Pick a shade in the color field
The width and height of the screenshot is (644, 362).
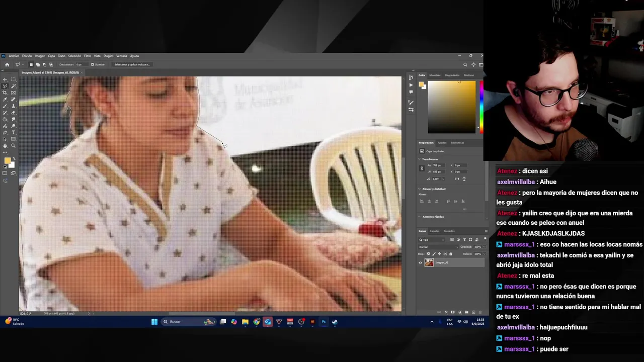point(451,107)
